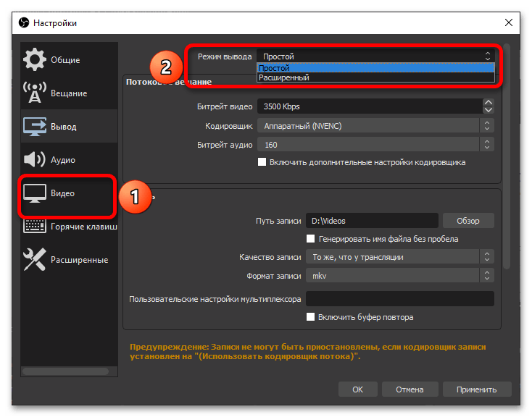Viewport: 532px width, 417px height.
Task: Open the Общие gear icon section
Action: [35, 59]
